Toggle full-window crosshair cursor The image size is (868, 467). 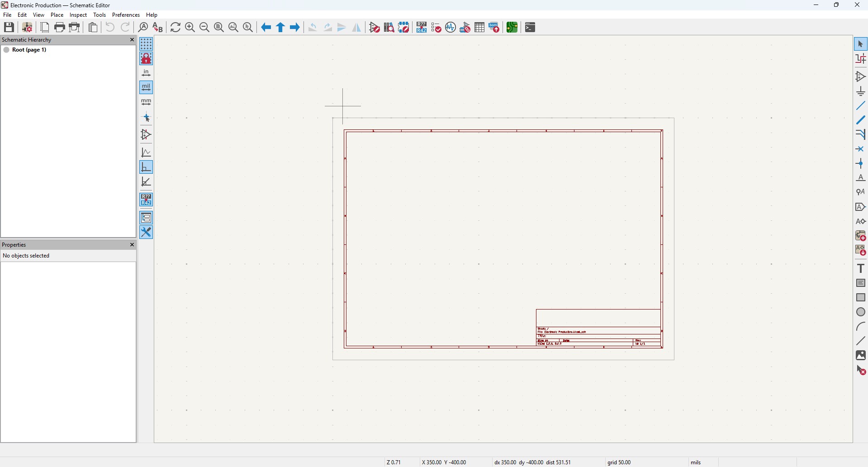(x=147, y=118)
